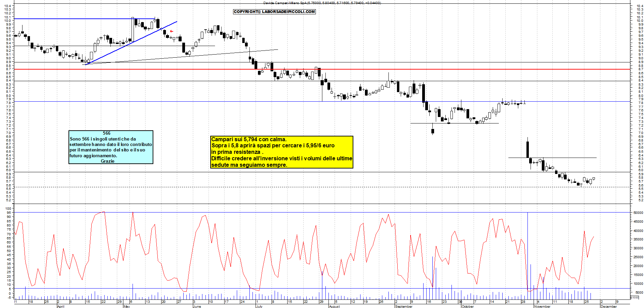This screenshot has height=308, width=644.
Task: Click the September month label
Action: 404,306
